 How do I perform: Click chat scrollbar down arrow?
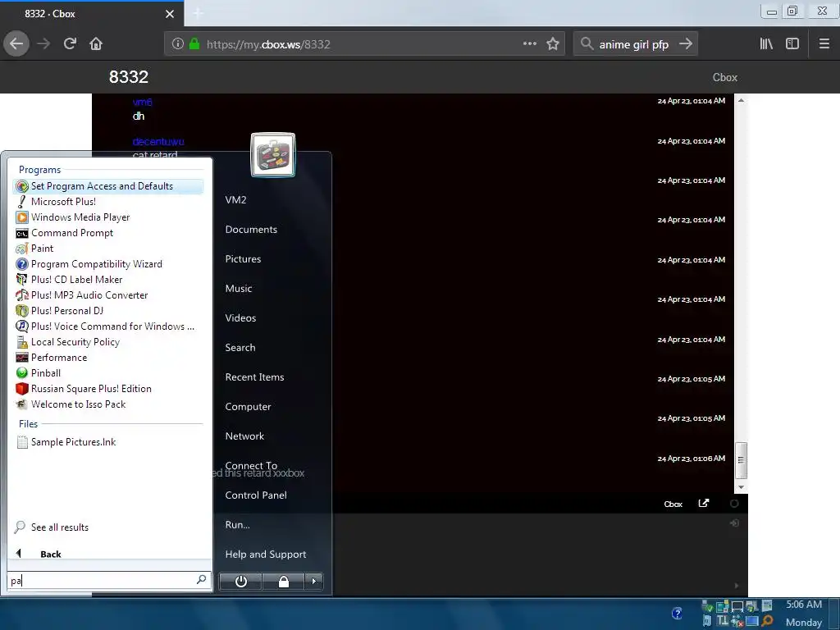tap(741, 487)
